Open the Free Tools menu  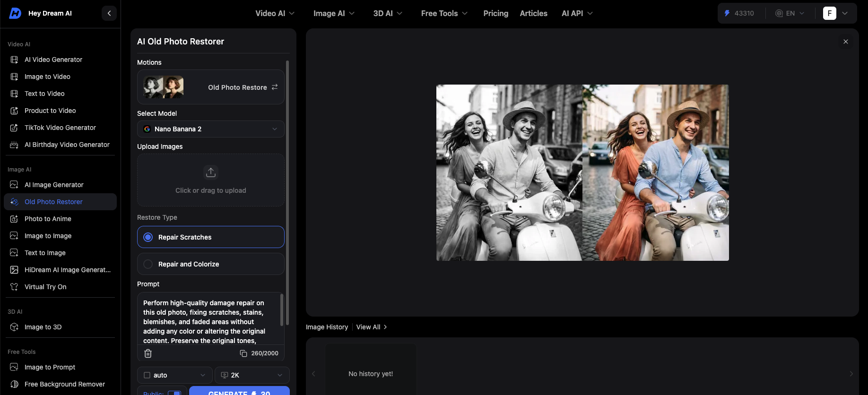point(444,13)
